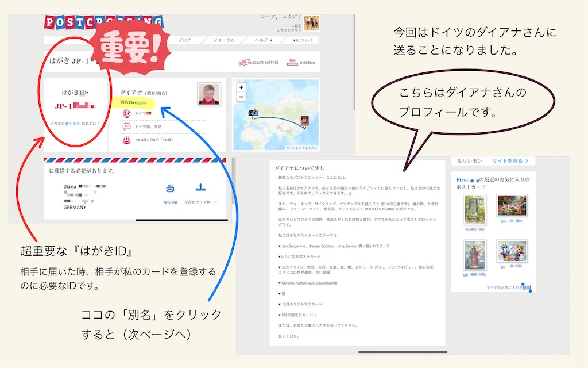Select ブログ in the navigation bar
Image resolution: width=588 pixels, height=368 pixels.
pos(185,40)
